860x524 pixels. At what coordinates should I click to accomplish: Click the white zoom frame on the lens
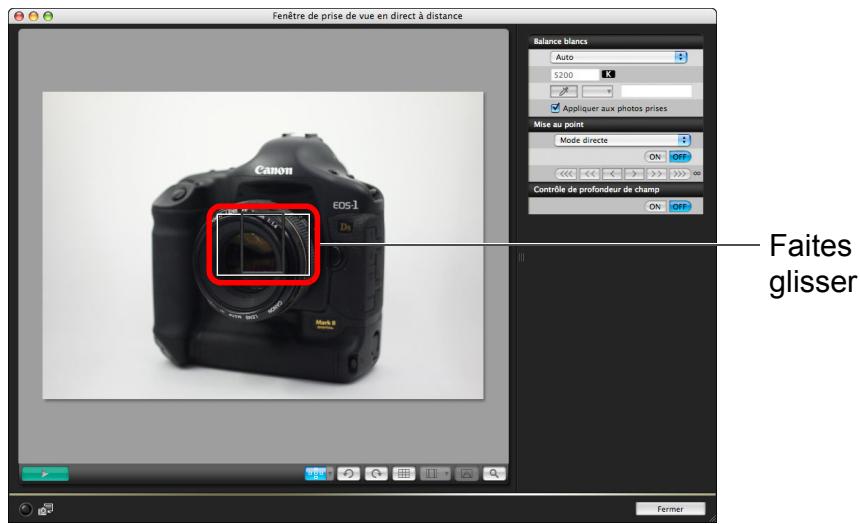point(263,245)
